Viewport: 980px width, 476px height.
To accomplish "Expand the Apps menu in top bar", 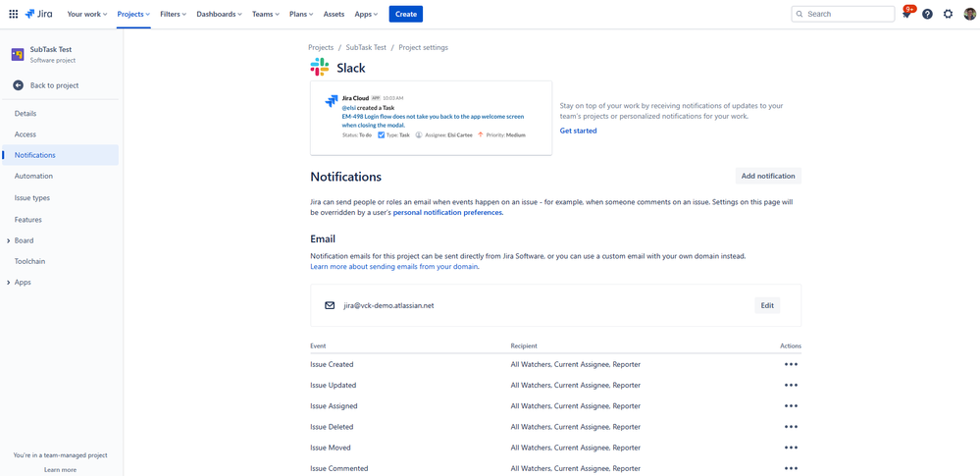I will [366, 14].
